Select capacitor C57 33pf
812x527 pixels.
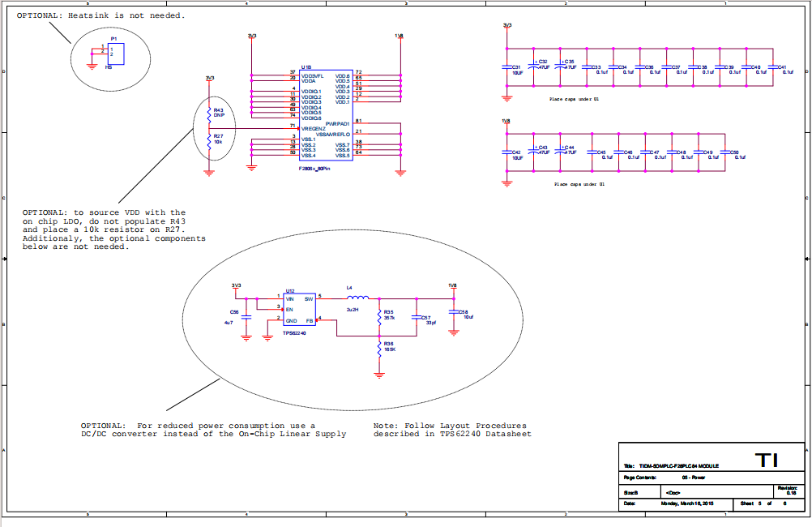[417, 317]
